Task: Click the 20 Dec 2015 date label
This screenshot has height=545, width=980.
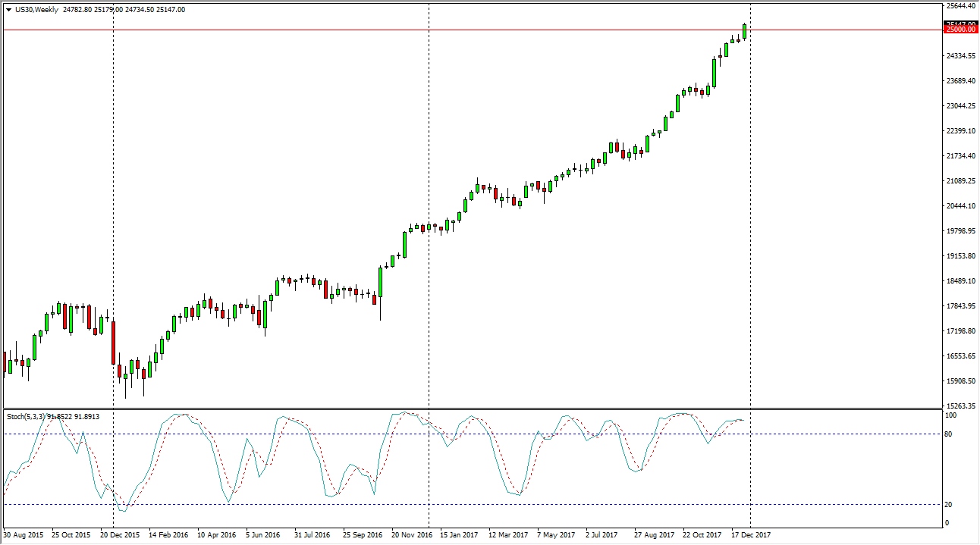Action: point(121,535)
